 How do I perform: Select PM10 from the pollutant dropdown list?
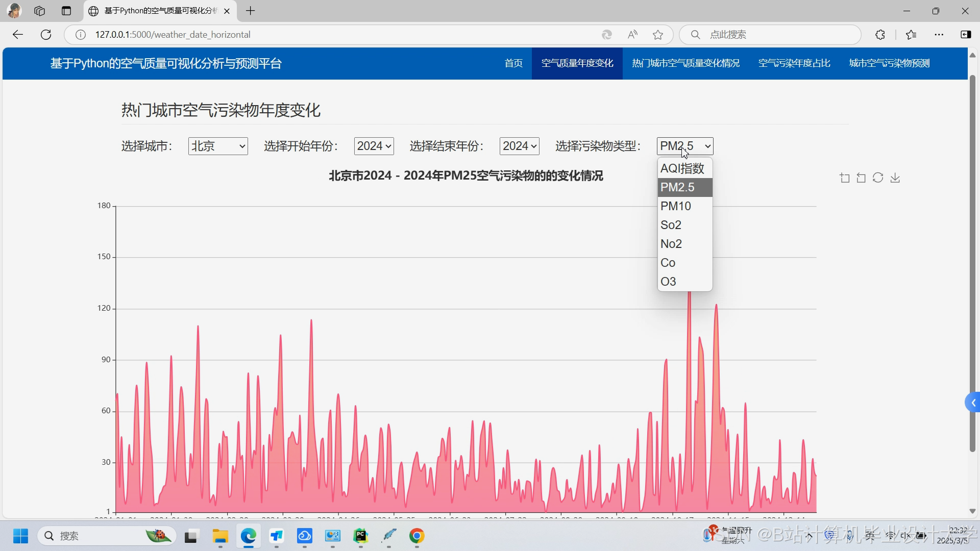676,206
